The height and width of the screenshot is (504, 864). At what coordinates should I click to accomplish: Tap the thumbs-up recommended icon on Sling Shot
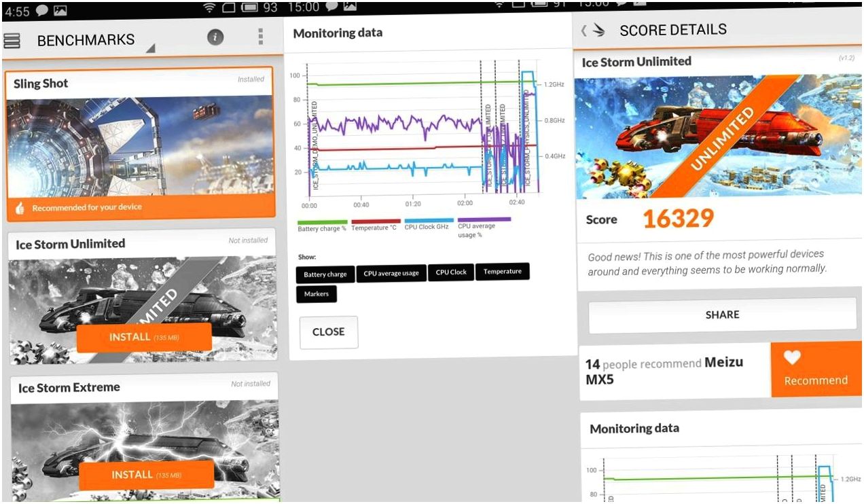coord(20,208)
